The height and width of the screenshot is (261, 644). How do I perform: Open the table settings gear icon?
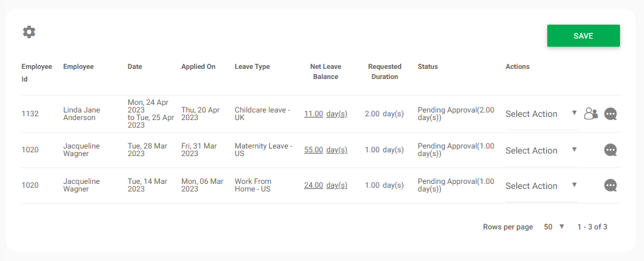[29, 32]
